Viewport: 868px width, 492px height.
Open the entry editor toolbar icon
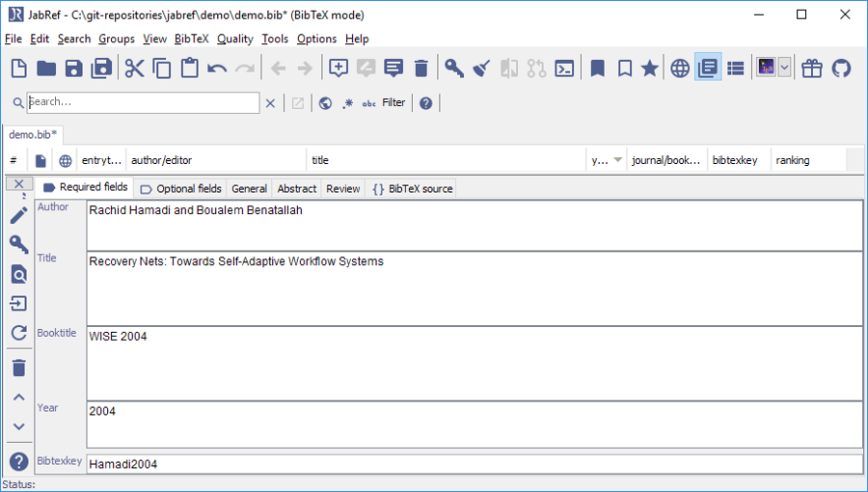tap(393, 68)
